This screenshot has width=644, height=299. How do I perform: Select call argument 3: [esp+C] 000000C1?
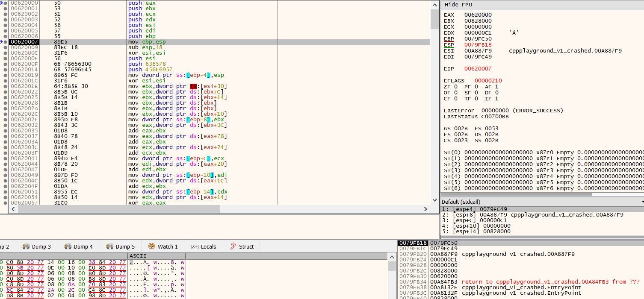(542, 220)
